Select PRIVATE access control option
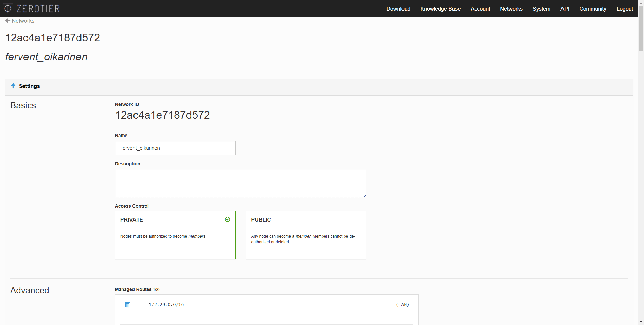Screen dimensions: 644x325 click(175, 235)
